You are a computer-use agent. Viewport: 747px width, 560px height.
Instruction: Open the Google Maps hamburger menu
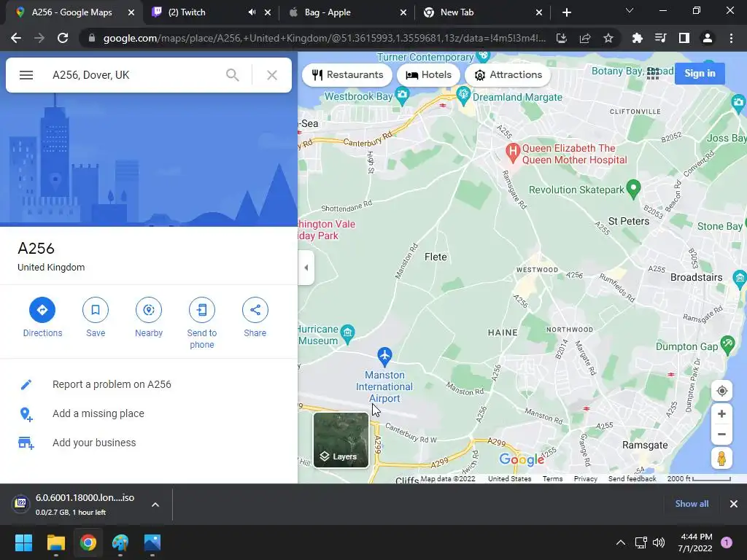[x=26, y=75]
